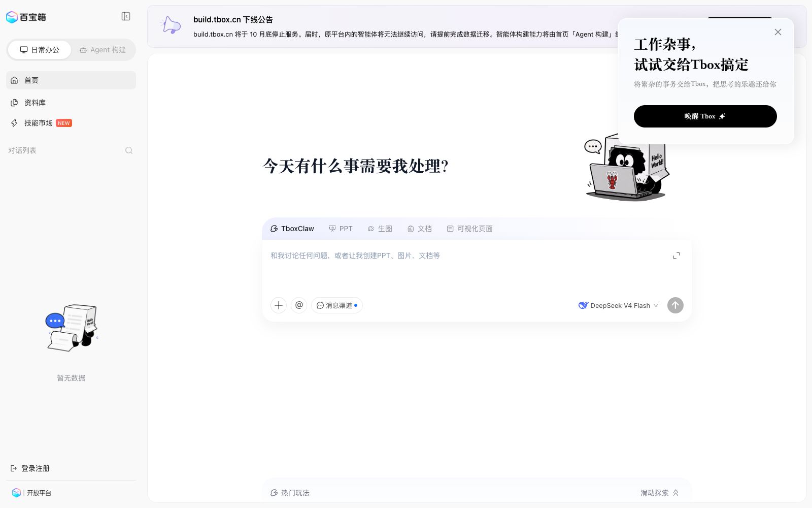
Task: Click the 唤醒 Tbox button
Action: pyautogui.click(x=705, y=116)
